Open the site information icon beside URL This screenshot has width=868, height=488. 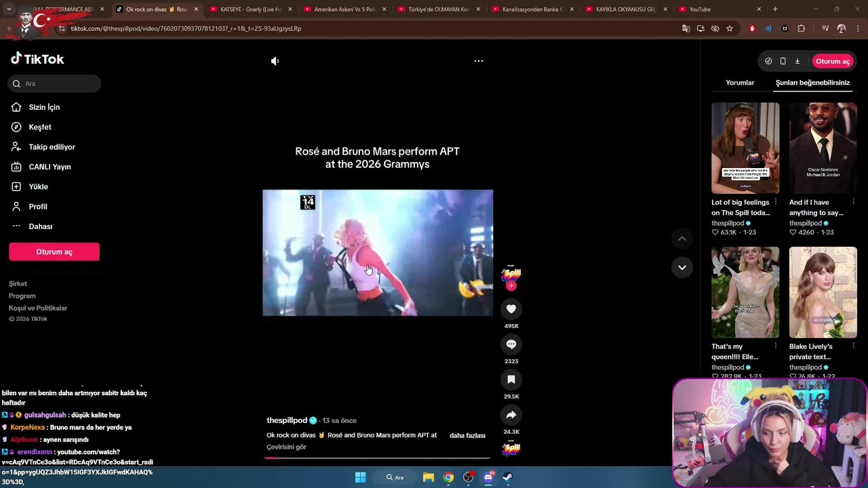pos(62,28)
